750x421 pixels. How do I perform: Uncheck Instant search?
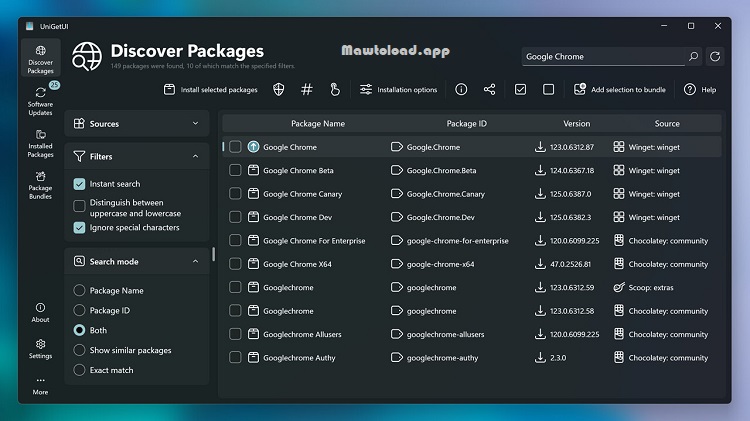coord(79,184)
